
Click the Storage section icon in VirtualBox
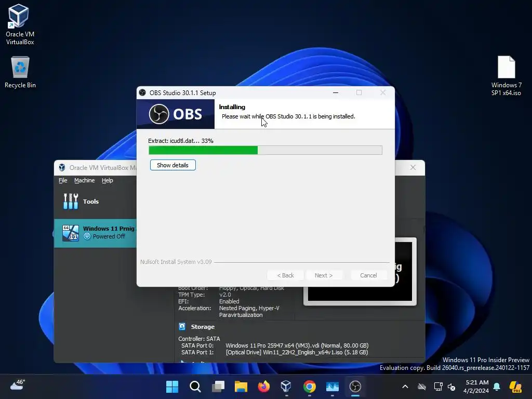tap(182, 326)
